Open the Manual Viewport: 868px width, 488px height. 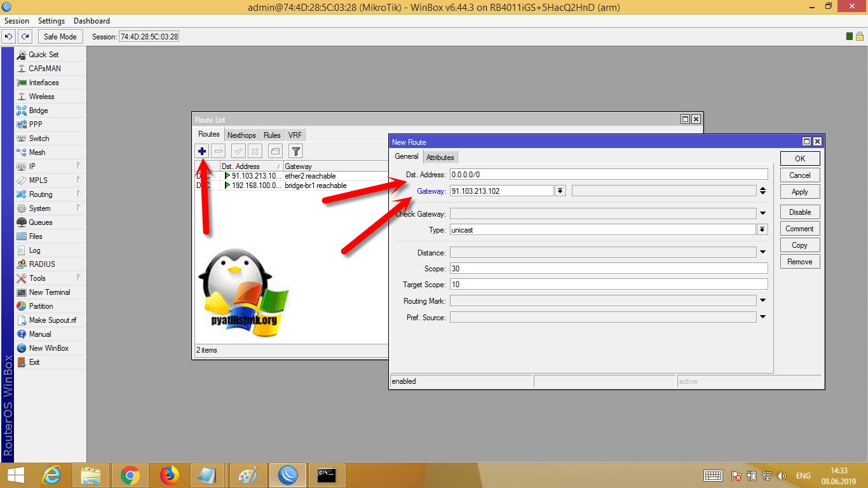click(50, 334)
